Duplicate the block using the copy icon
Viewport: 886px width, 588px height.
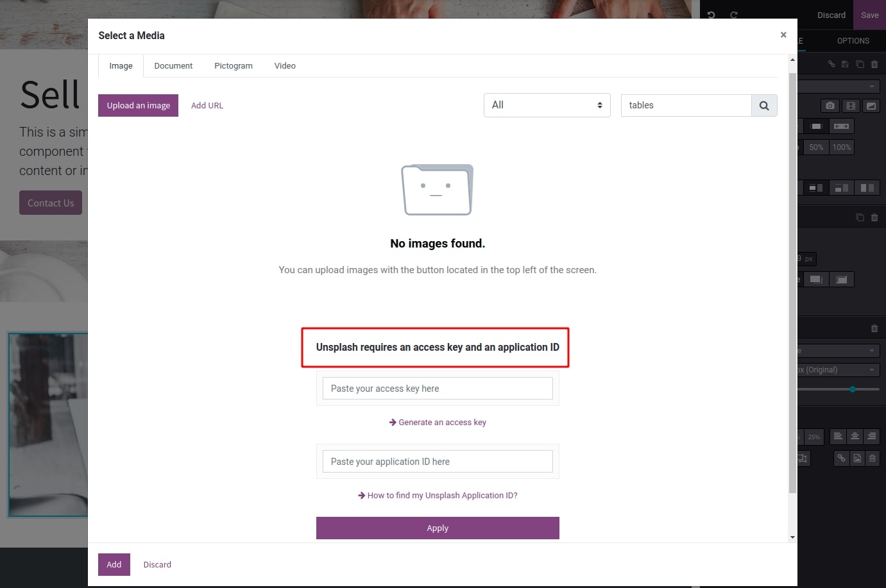[860, 64]
